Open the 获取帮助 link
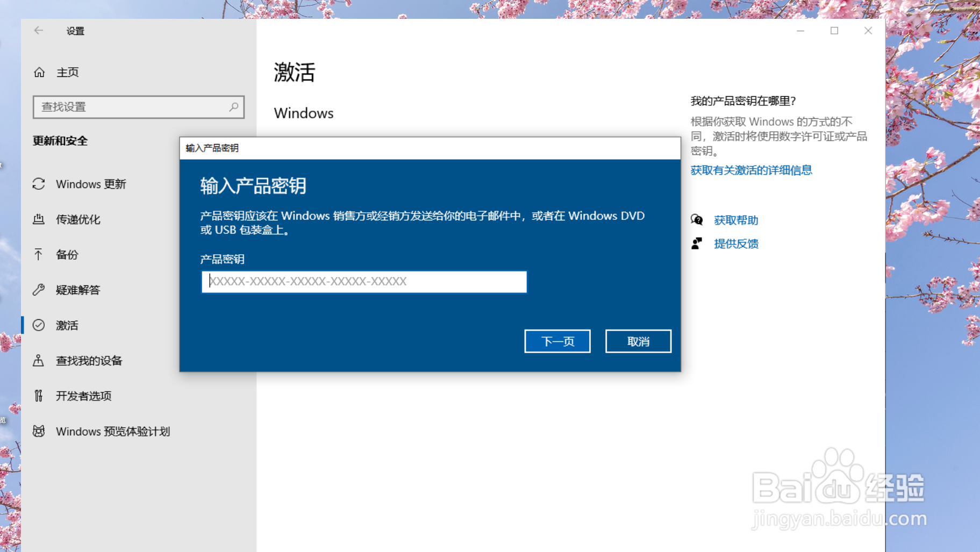The height and width of the screenshot is (552, 980). (x=736, y=220)
